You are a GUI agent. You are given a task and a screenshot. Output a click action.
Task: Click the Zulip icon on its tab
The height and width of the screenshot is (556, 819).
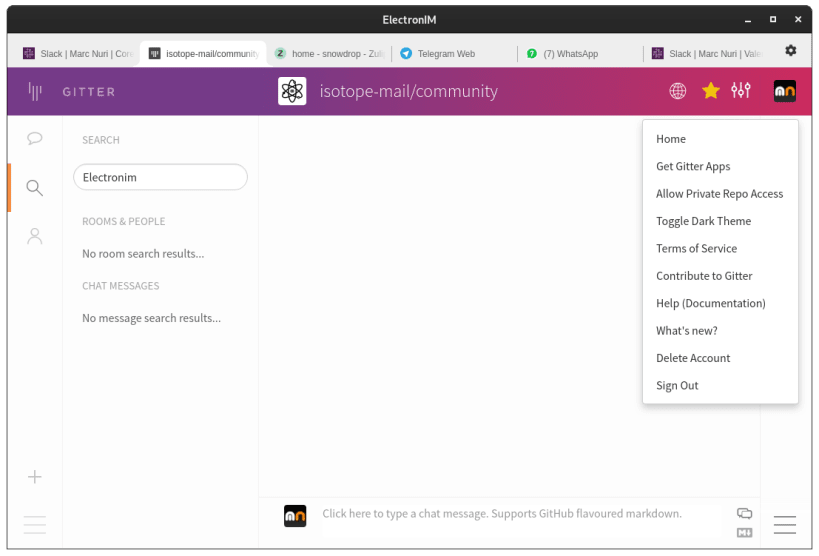coord(280,53)
